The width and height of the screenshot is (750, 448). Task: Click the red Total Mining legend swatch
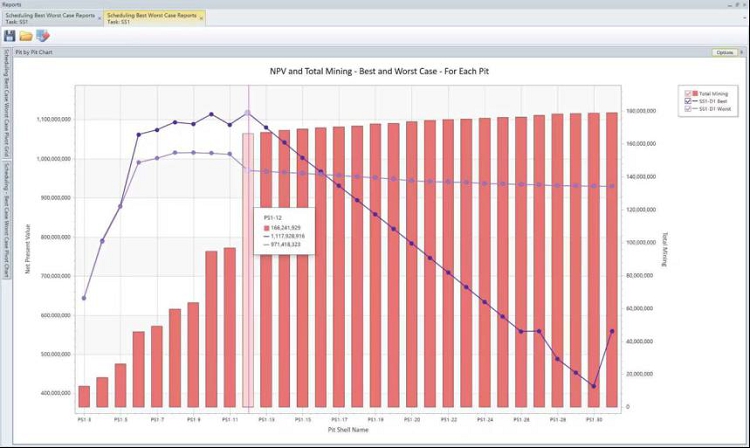click(x=695, y=93)
